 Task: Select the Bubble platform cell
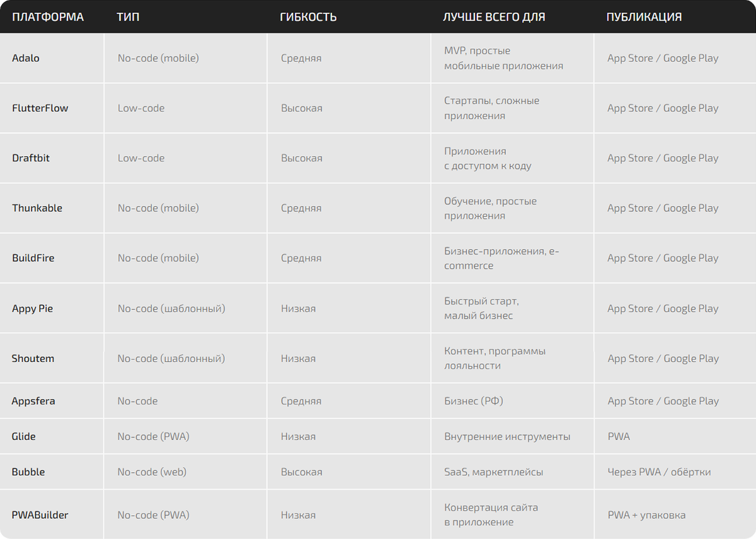point(28,472)
